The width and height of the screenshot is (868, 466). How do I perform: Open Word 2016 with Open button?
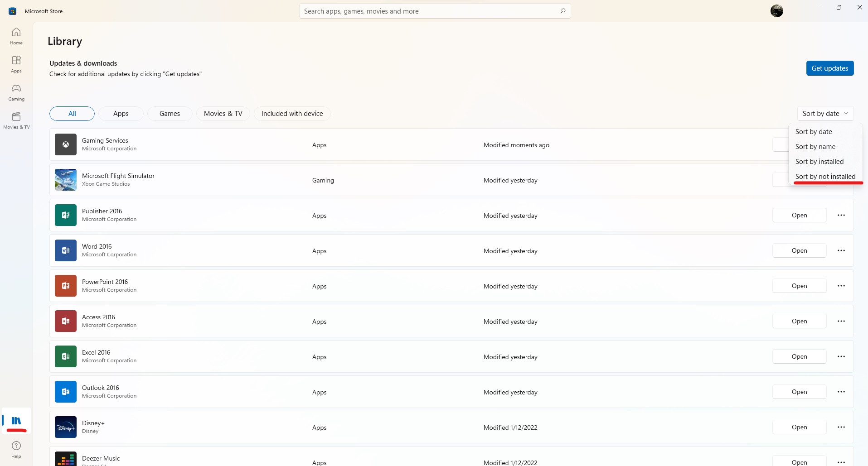800,250
